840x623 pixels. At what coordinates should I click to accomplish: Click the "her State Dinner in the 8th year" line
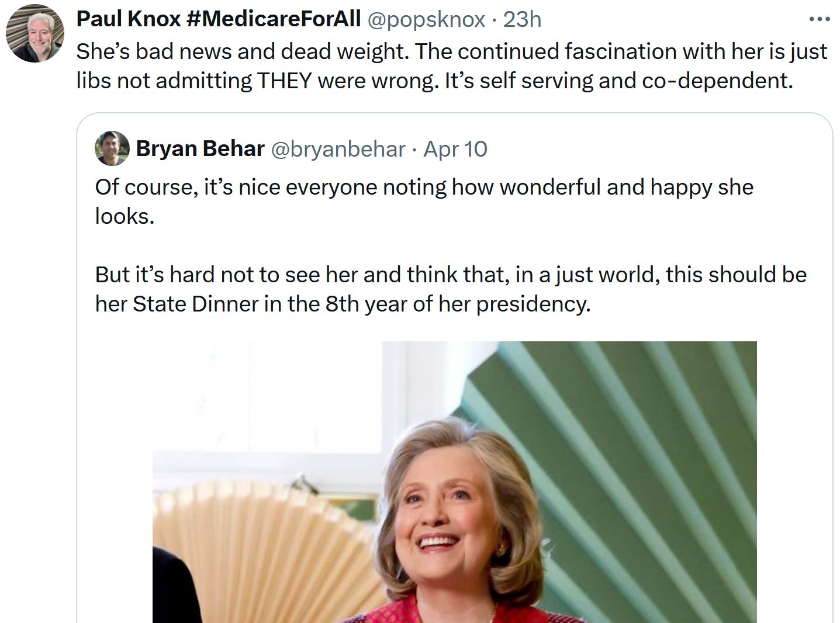pos(343,304)
